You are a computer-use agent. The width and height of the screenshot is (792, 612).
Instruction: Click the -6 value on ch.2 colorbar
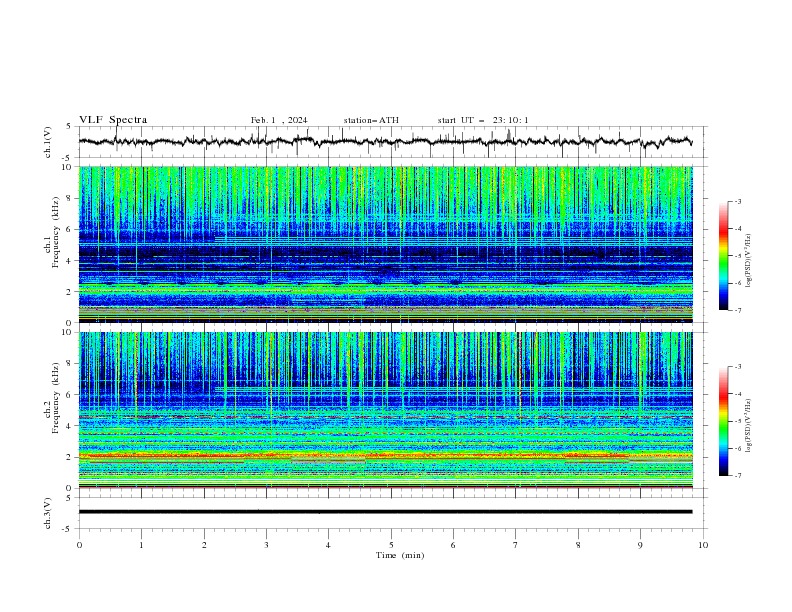click(737, 448)
